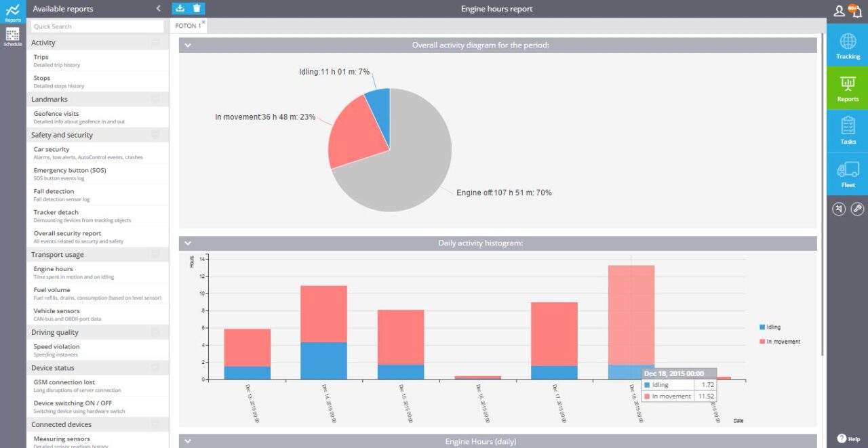Open the wrench settings icon
The width and height of the screenshot is (868, 448).
pyautogui.click(x=857, y=209)
